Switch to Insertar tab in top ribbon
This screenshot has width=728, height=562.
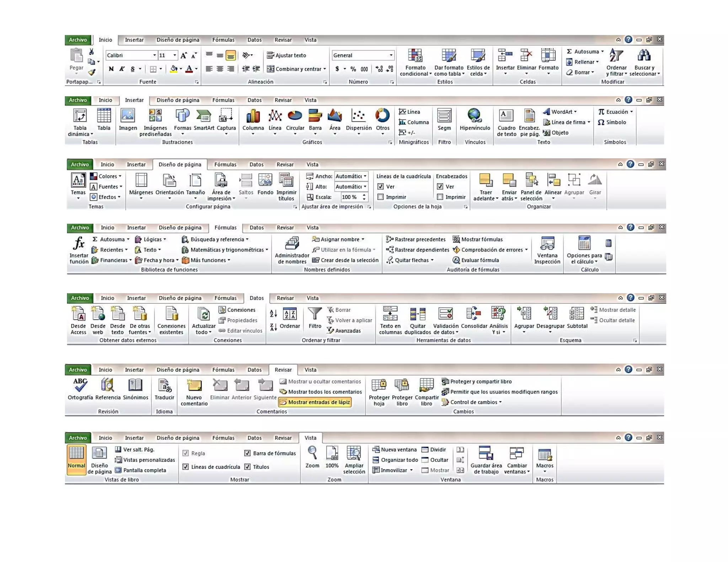tap(134, 40)
